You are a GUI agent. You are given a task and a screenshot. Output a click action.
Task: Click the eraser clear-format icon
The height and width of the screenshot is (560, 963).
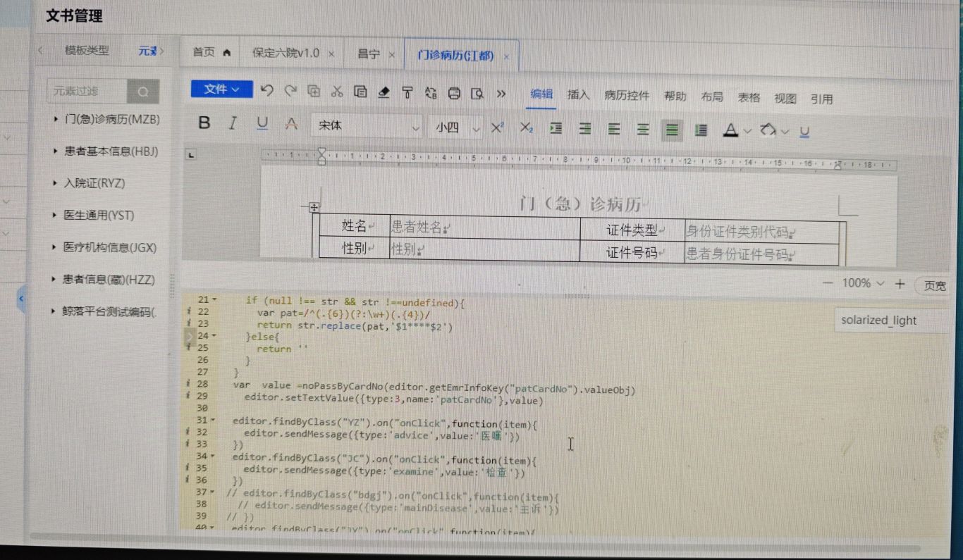(x=384, y=92)
